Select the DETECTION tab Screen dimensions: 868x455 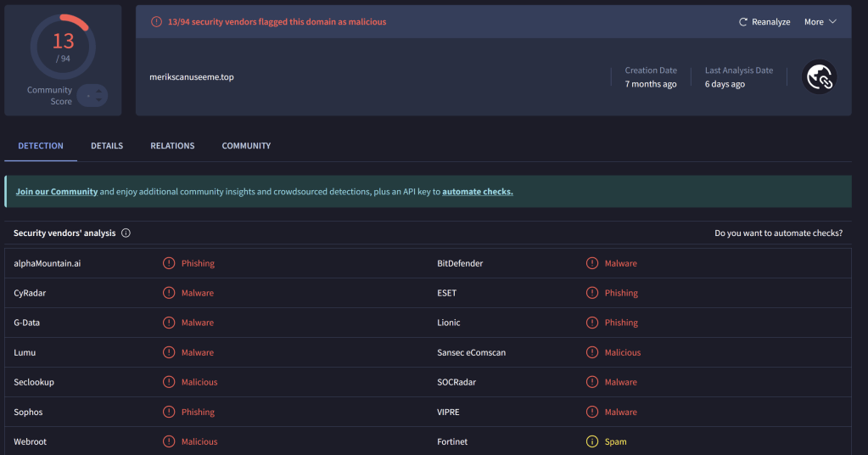pos(41,146)
